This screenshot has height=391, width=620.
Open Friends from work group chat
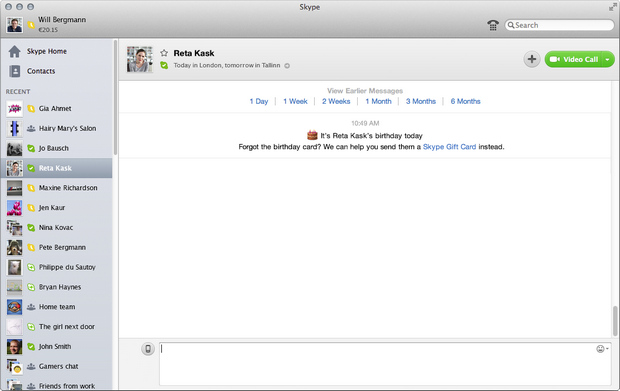pyautogui.click(x=56, y=384)
